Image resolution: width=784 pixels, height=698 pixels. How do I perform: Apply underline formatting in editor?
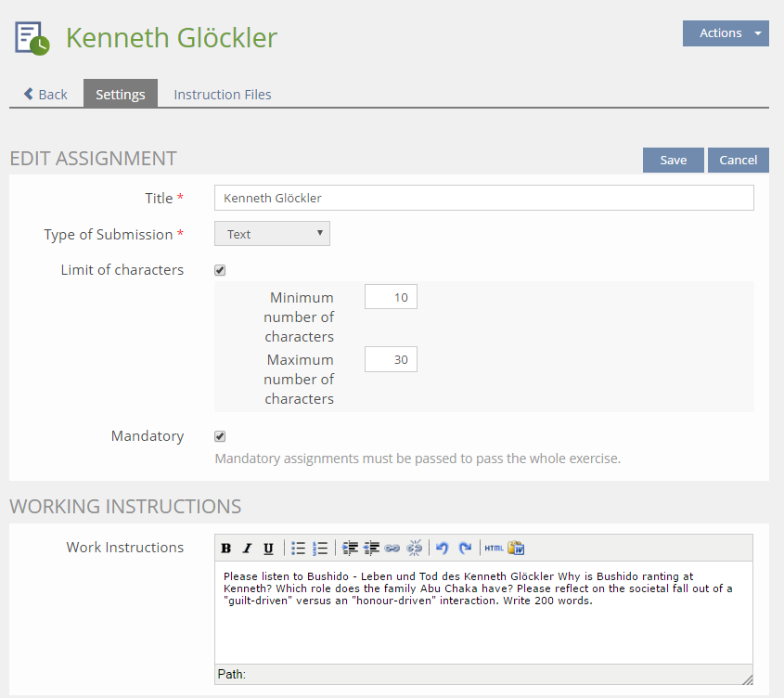[268, 548]
